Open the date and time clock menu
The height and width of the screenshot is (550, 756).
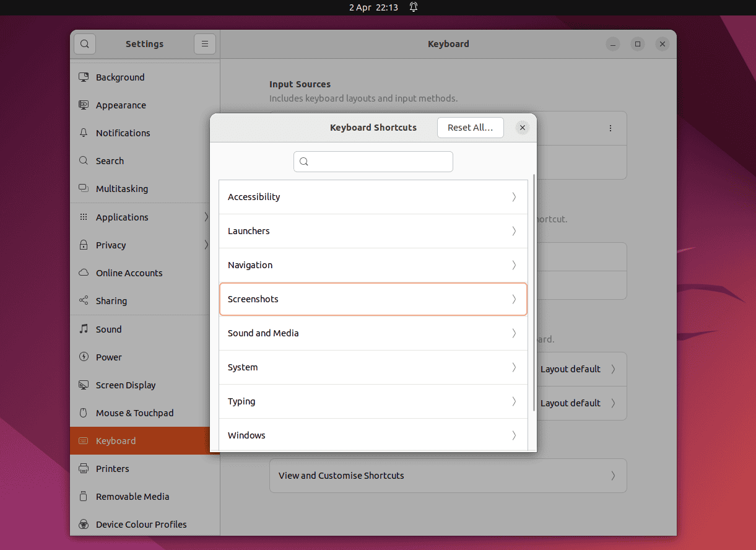tap(373, 7)
